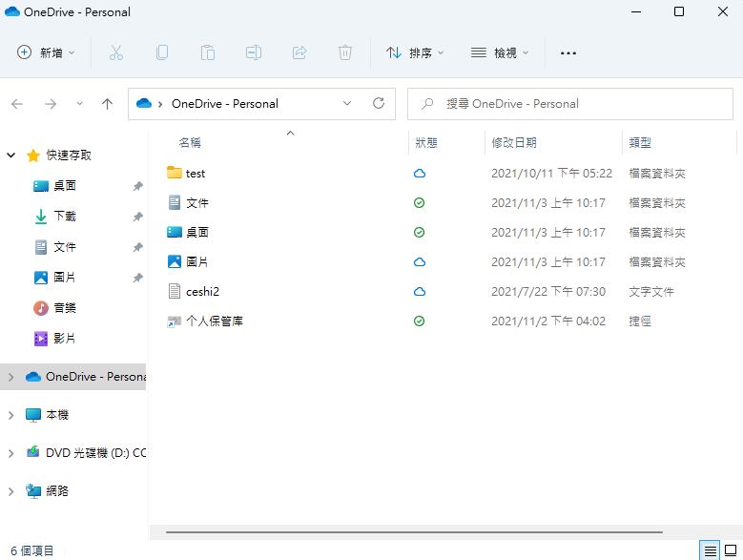
Task: Select the 个人保管库 file name
Action: [x=215, y=321]
